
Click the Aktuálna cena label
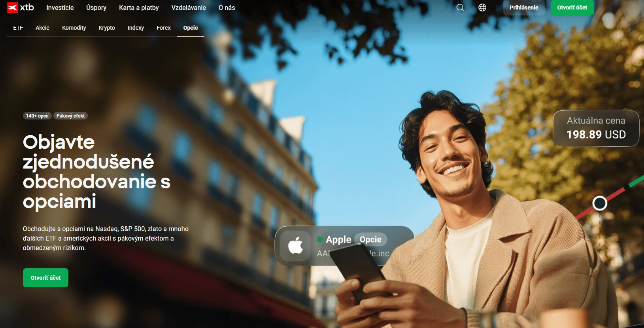tap(596, 121)
